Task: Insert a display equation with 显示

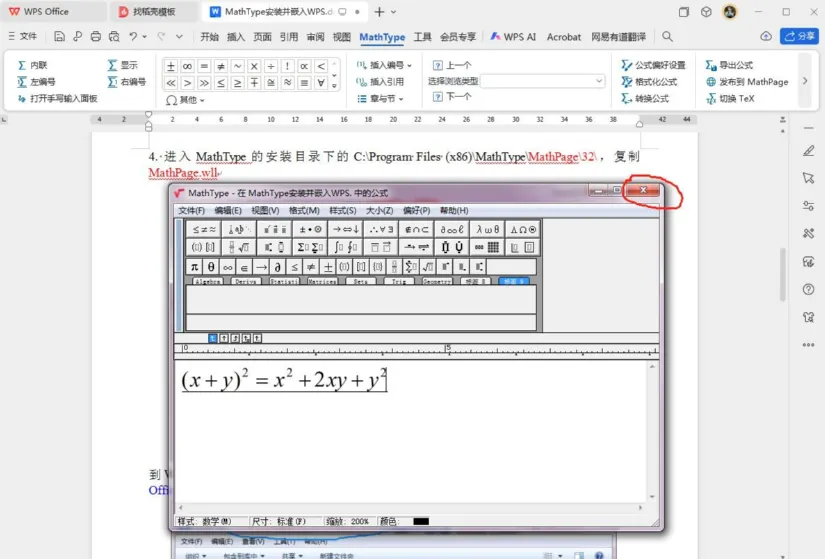Action: [123, 65]
